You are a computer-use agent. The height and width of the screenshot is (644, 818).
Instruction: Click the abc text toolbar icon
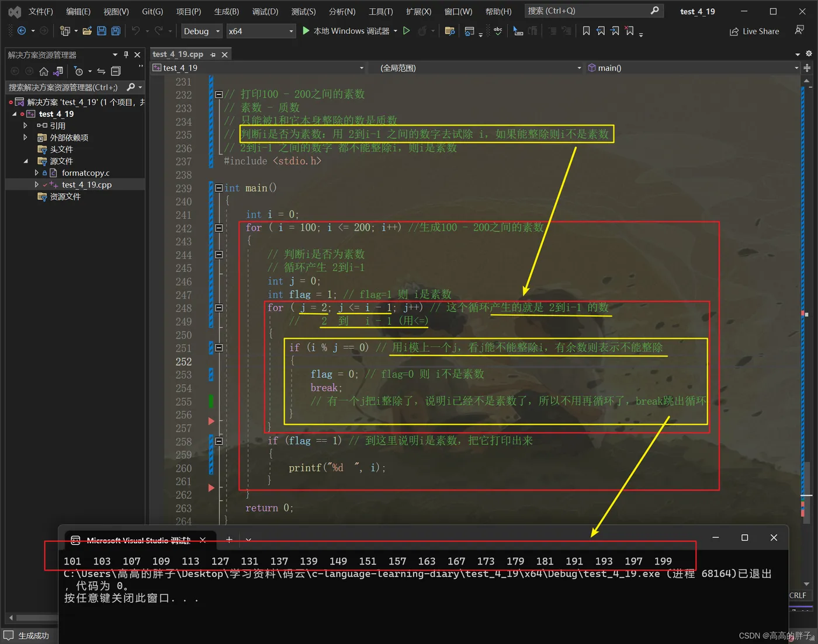498,31
